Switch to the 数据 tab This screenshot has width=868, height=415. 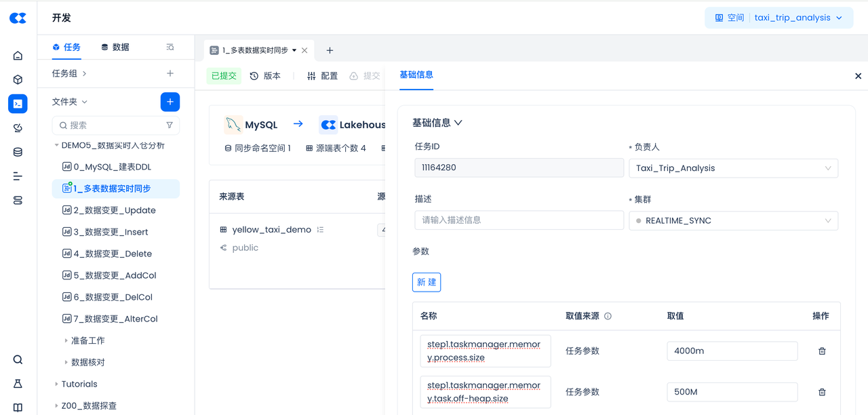pyautogui.click(x=115, y=47)
